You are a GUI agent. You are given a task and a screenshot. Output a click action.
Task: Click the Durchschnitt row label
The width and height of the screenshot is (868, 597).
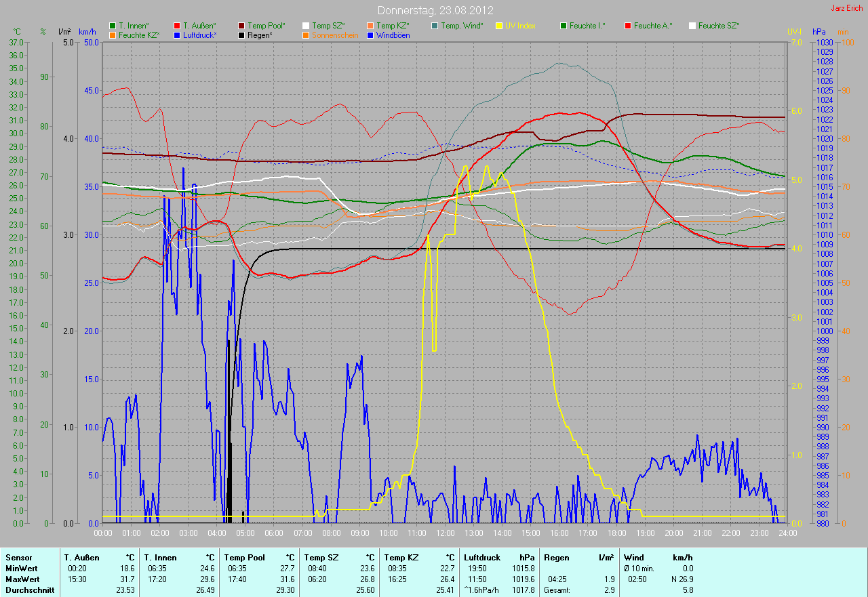click(x=29, y=590)
